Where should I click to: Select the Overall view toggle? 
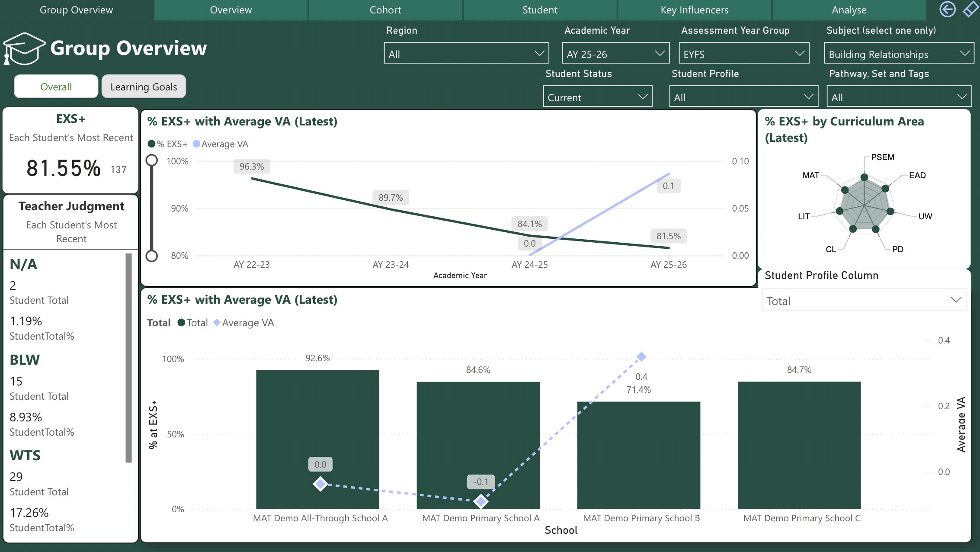(x=56, y=87)
